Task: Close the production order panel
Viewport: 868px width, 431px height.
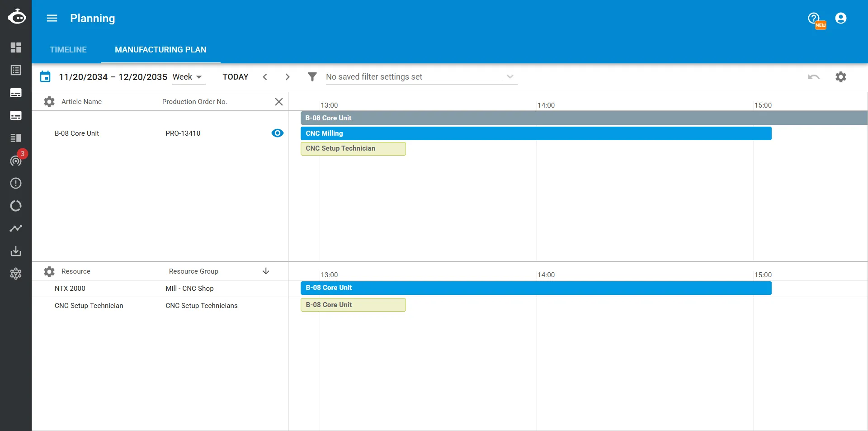Action: [x=279, y=102]
